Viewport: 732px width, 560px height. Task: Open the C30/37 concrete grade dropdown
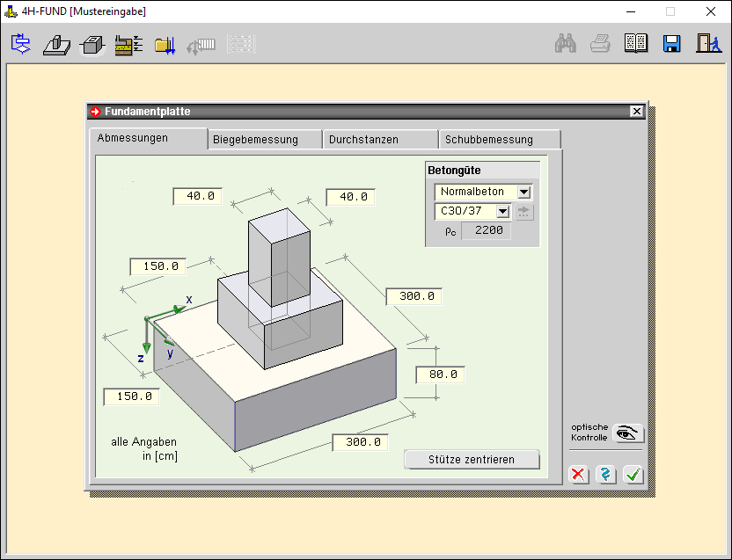tap(503, 211)
